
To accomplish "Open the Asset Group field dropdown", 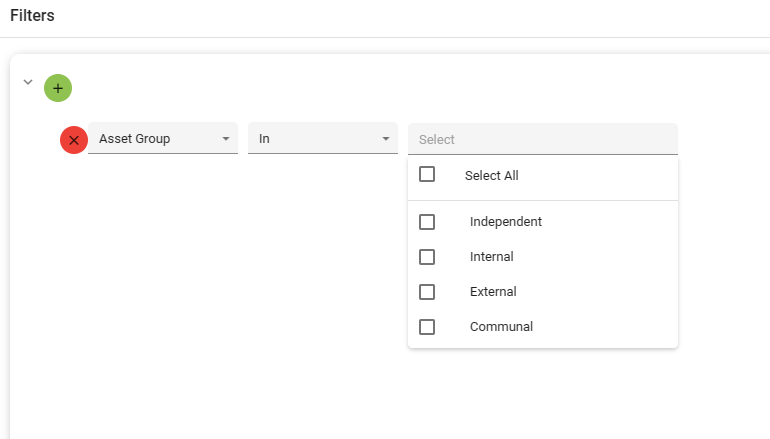I will [155, 139].
